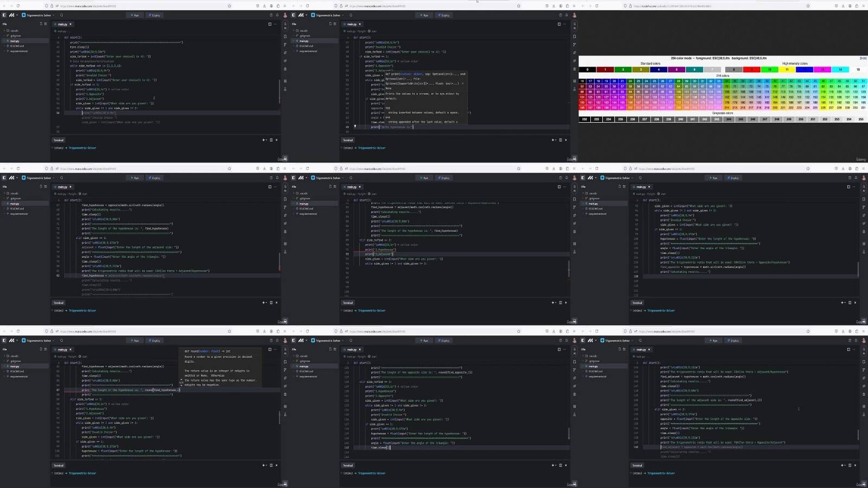This screenshot has height=488, width=868.
Task: Reload the color chart browser page
Action: coord(597,6)
